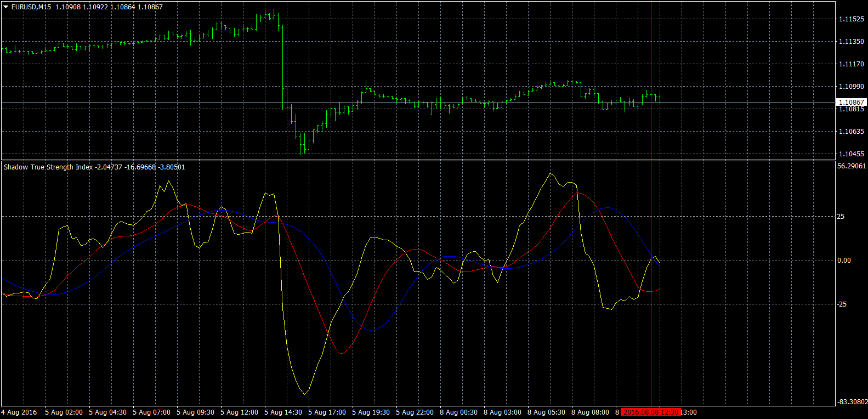This screenshot has width=868, height=419.
Task: Click the 8 Aug 05:30 time label
Action: (x=546, y=412)
